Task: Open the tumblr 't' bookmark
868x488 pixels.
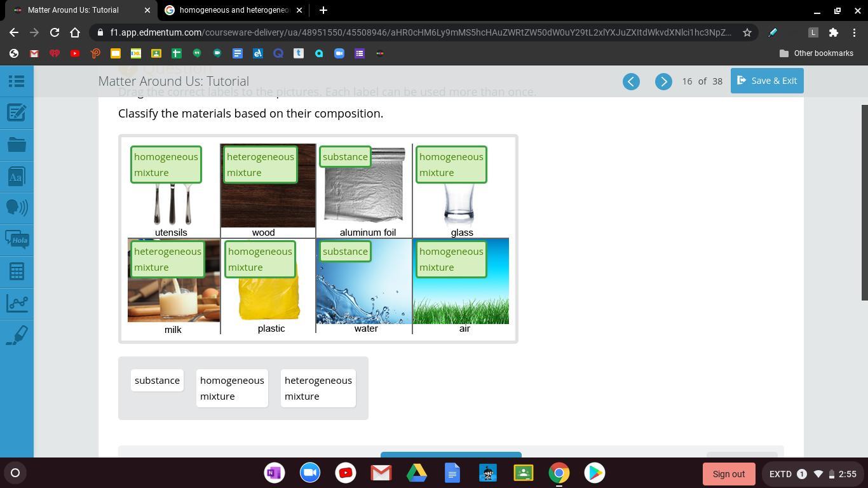Action: 299,53
